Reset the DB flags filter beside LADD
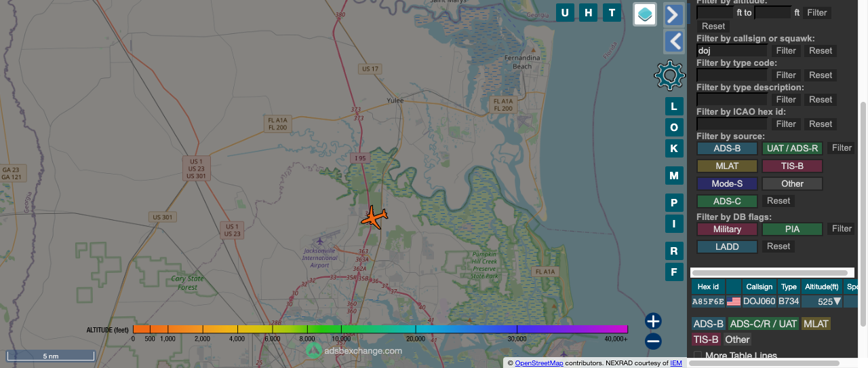The image size is (868, 368). 778,246
